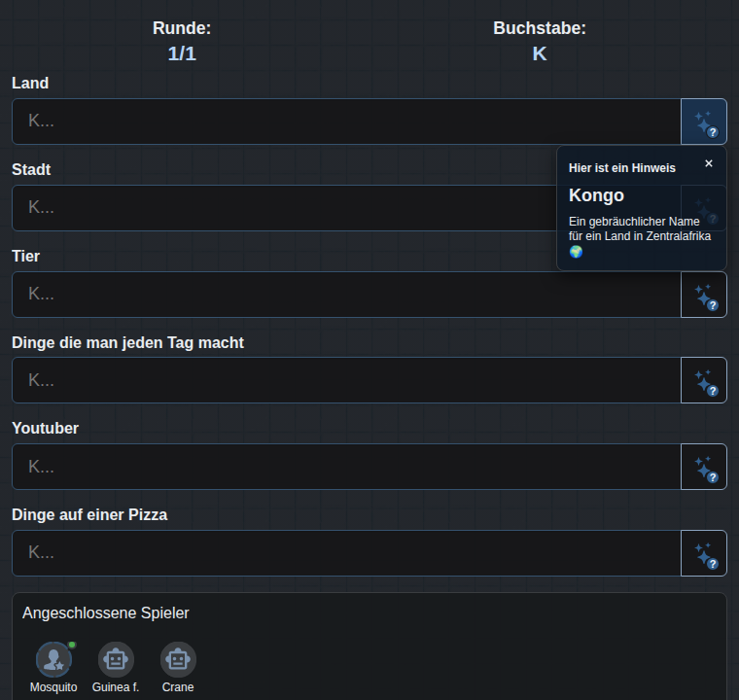Click into the Tier input box

click(x=346, y=295)
